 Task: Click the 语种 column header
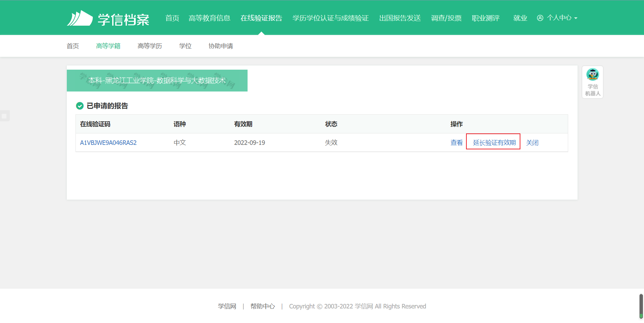coord(180,124)
